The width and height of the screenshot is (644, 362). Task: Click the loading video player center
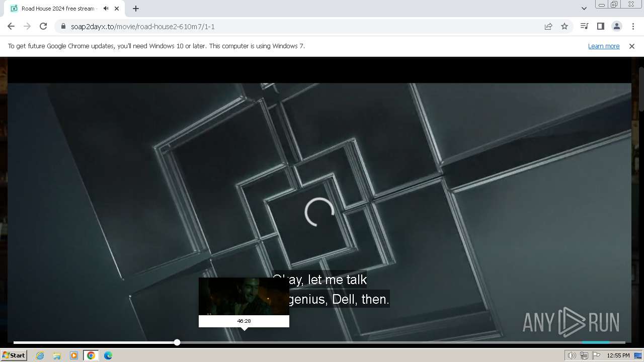[x=319, y=212]
